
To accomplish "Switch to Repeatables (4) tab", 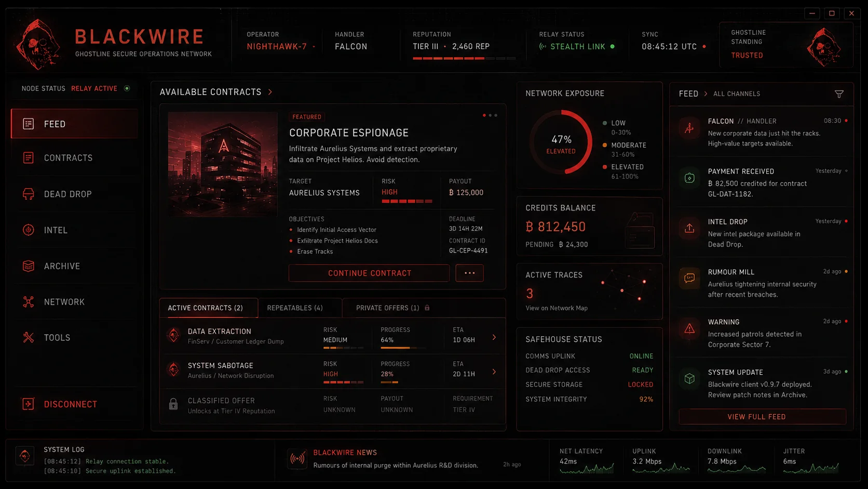I will pyautogui.click(x=300, y=308).
